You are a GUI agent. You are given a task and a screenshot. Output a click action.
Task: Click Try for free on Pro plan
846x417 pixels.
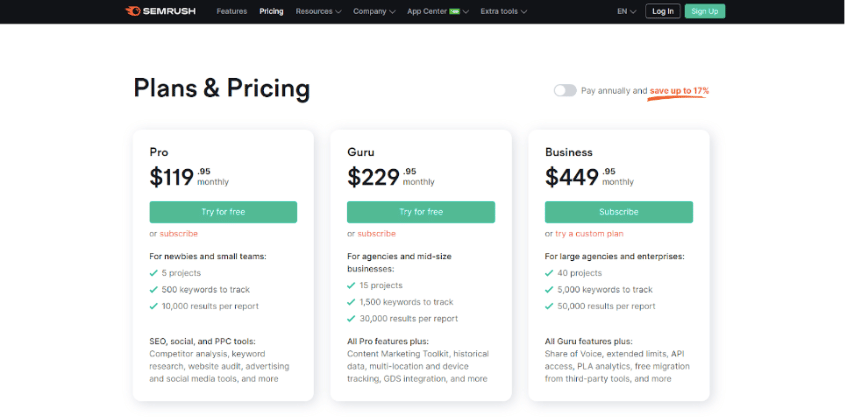point(223,212)
